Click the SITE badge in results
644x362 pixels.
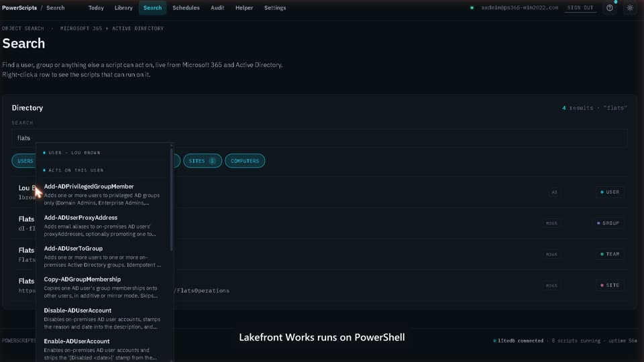click(x=610, y=286)
